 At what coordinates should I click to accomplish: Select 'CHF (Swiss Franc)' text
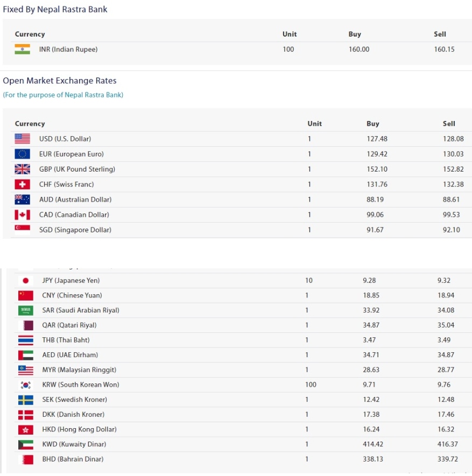point(67,184)
